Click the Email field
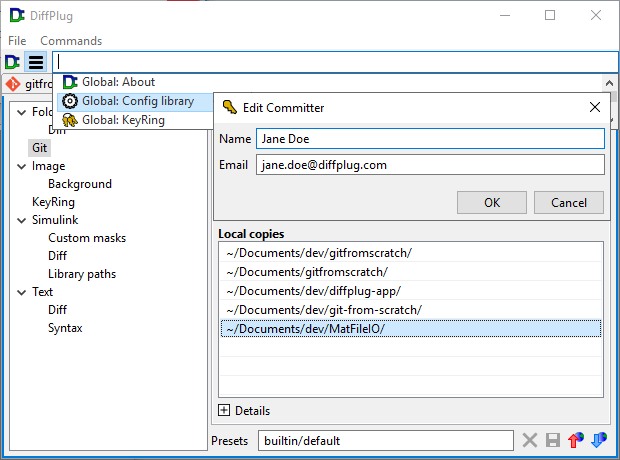 click(430, 165)
